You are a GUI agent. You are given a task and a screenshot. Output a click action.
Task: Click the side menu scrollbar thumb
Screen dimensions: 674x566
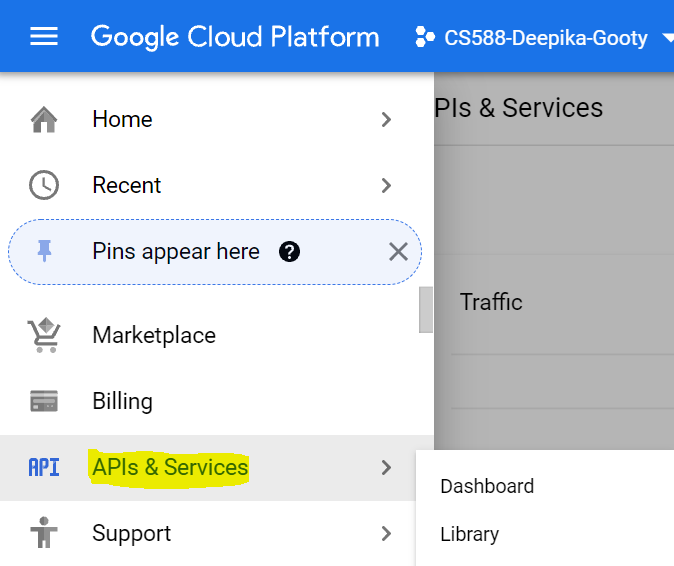pyautogui.click(x=426, y=309)
